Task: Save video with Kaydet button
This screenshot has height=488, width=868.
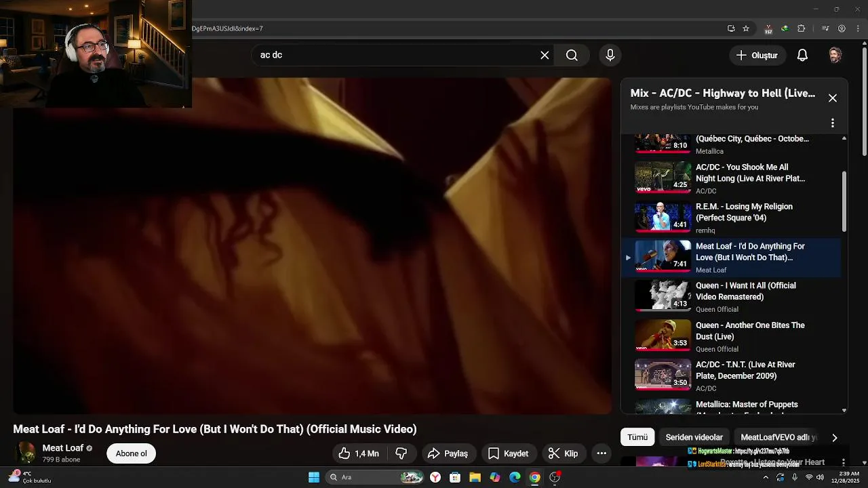Action: click(509, 453)
